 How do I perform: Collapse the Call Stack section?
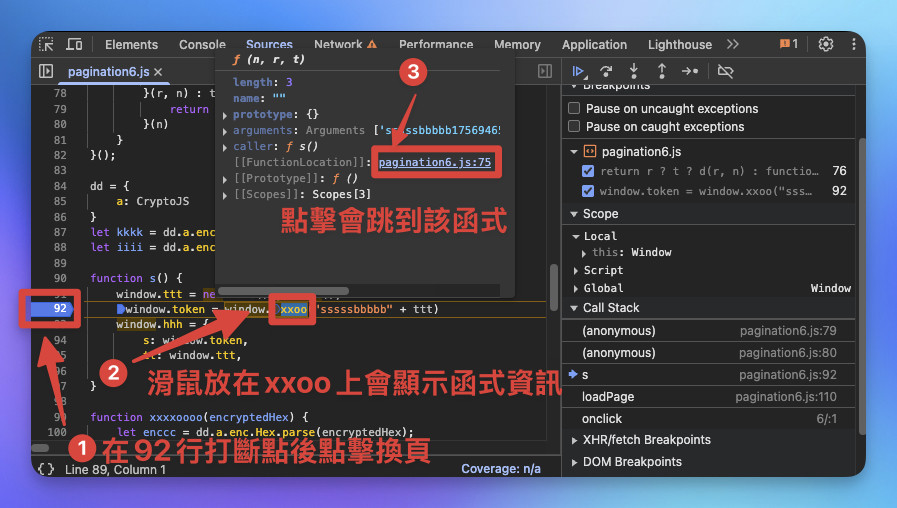pos(574,308)
